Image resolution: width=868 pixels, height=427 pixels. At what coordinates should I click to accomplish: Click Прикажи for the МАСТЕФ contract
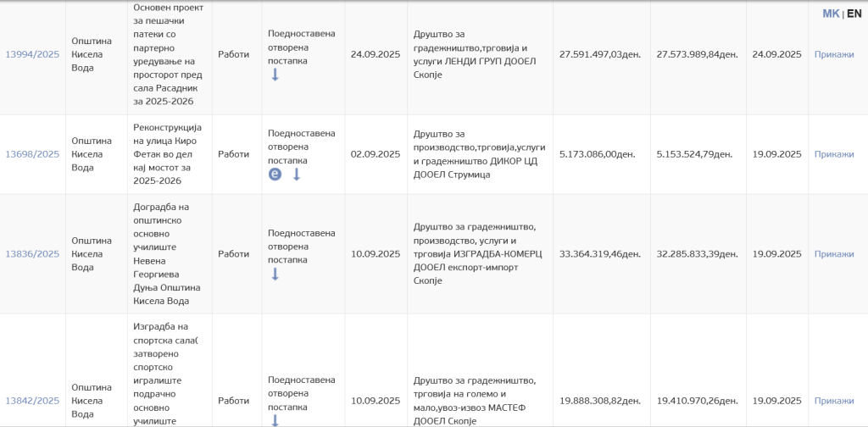click(x=833, y=401)
